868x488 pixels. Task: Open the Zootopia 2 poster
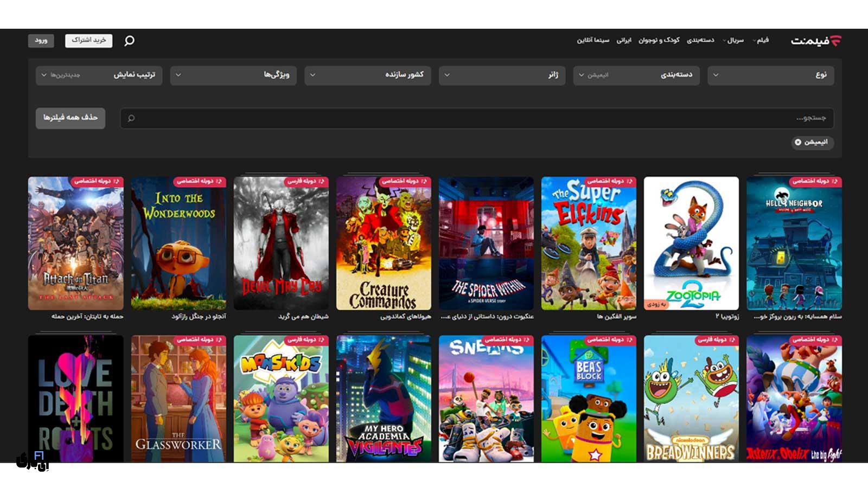coord(691,243)
